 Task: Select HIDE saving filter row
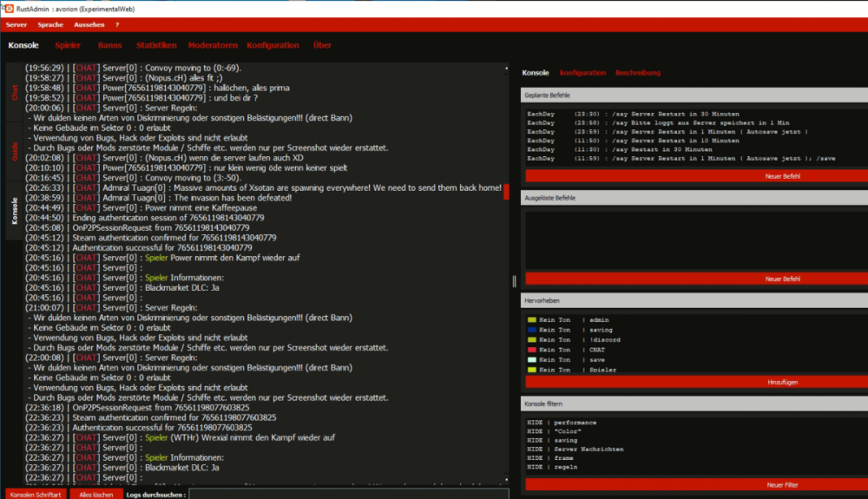tap(552, 440)
